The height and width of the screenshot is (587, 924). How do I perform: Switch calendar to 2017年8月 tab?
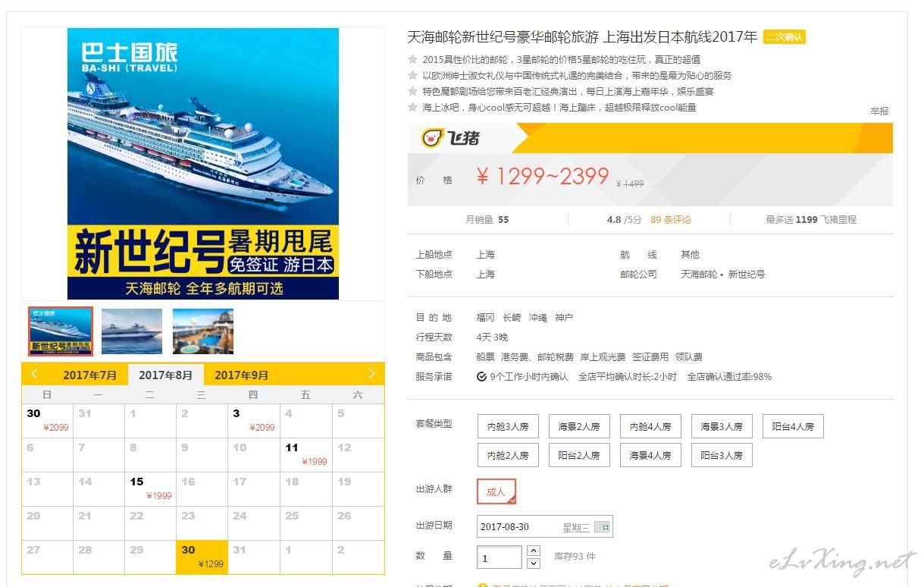tap(166, 375)
